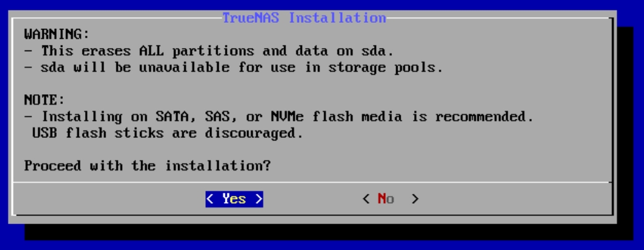Click the SATA, SAS, or NVMe recommendation line
The height and width of the screenshot is (250, 644).
(x=279, y=117)
